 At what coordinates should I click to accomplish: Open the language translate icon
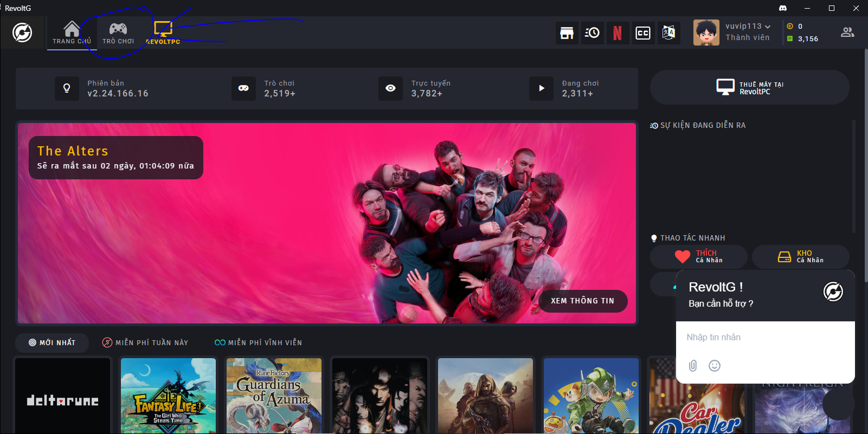click(668, 33)
